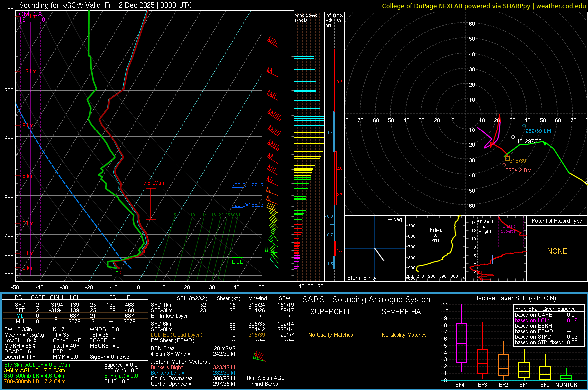Click the 'Supercell = 0.0' value
The image size is (588, 390).
(121, 365)
